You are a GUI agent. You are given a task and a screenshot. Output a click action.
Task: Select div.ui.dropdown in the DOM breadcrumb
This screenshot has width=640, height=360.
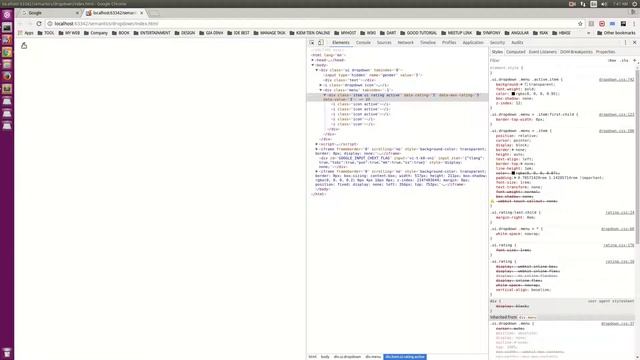347,357
